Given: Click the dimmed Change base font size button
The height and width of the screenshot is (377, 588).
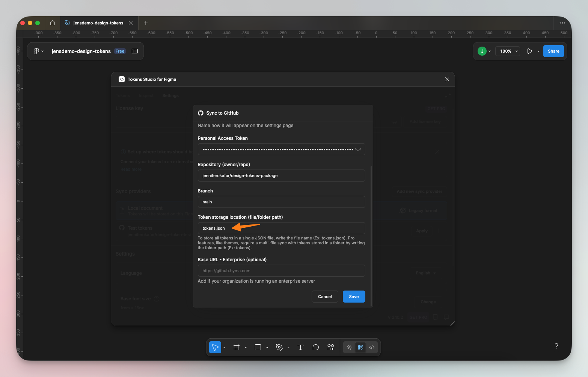Looking at the screenshot, I should pos(428,302).
